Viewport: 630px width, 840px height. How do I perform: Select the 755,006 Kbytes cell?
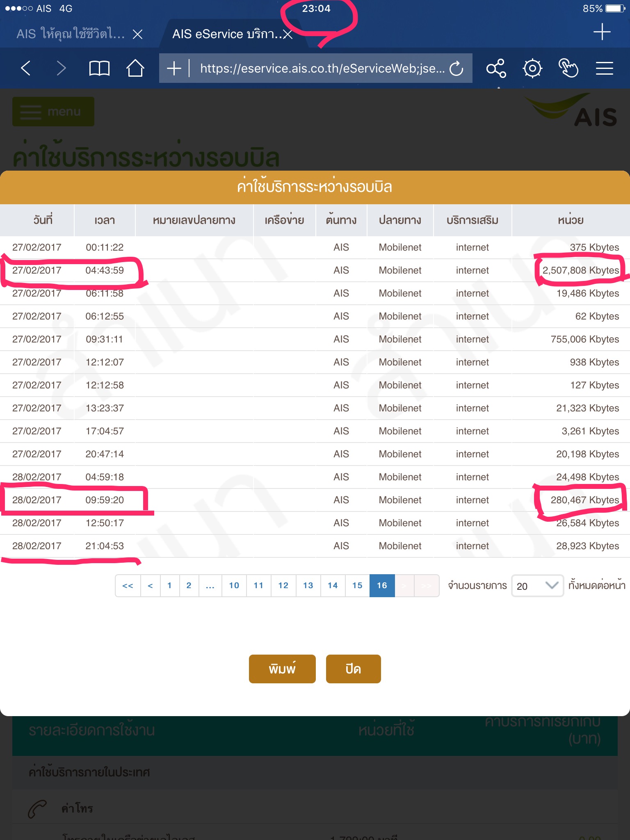pos(585,339)
